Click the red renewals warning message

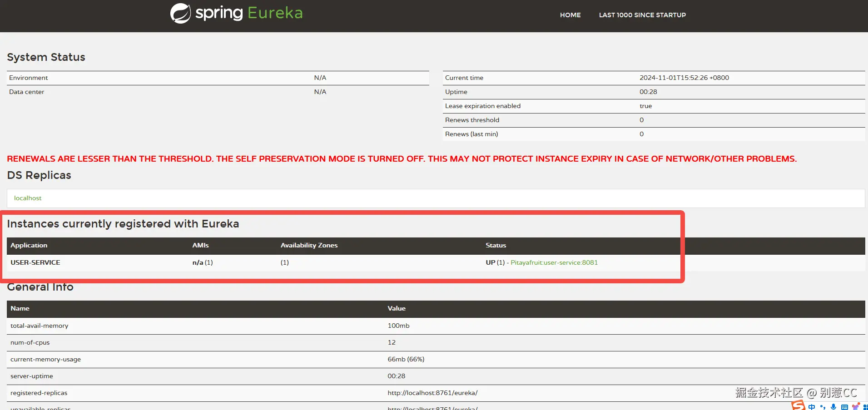pyautogui.click(x=402, y=159)
